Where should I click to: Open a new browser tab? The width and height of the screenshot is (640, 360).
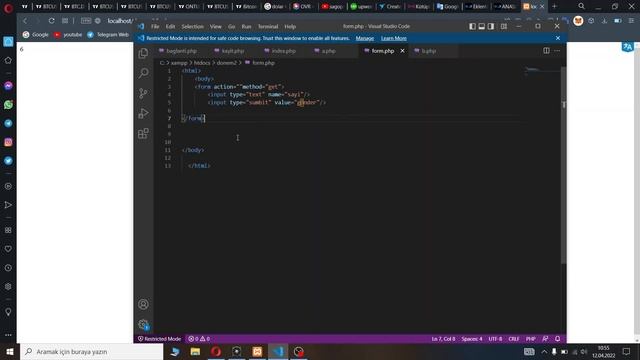click(x=554, y=7)
